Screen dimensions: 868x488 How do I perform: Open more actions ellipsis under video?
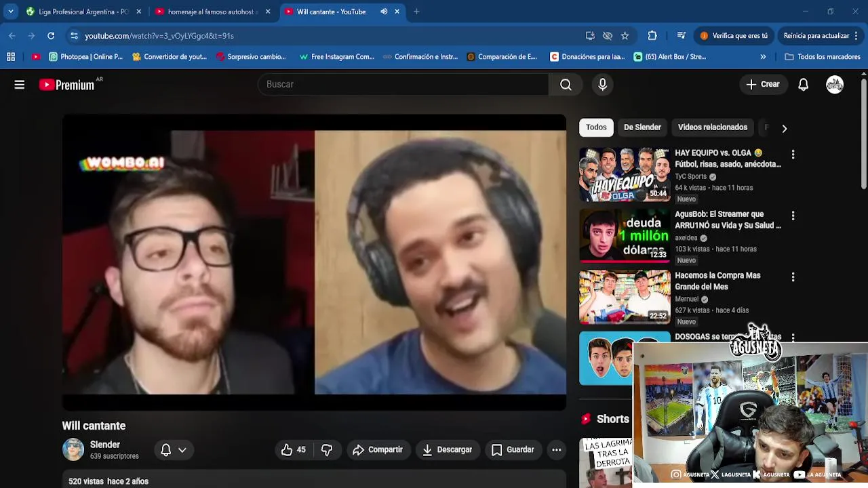(x=556, y=450)
